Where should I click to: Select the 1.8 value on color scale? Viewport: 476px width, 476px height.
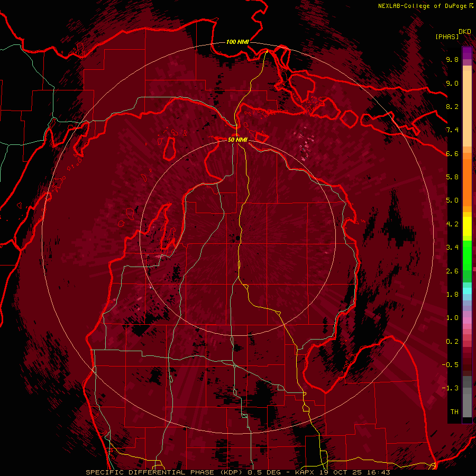coord(452,295)
